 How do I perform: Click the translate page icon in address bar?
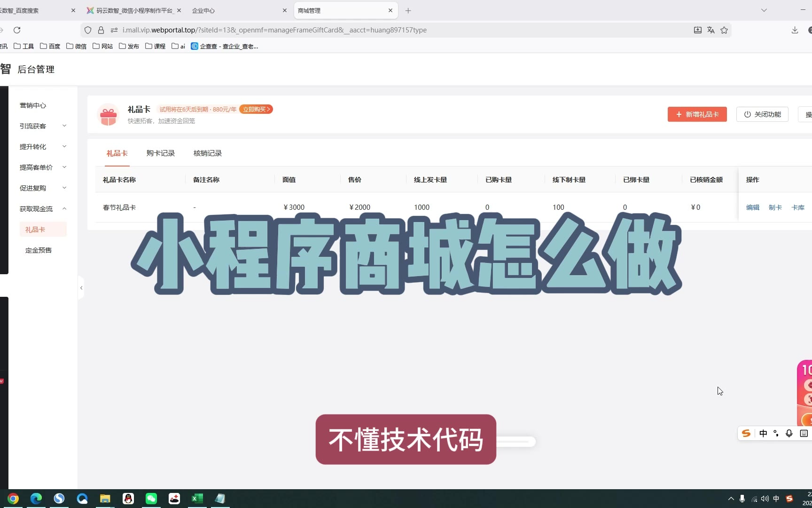coord(711,30)
